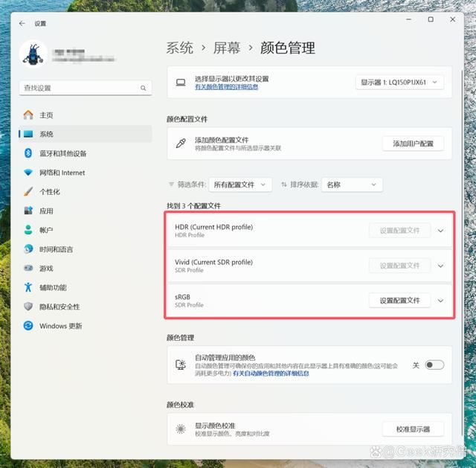Toggle 自动管理应用的颜色 switch
The image size is (476, 468).
coord(434,365)
